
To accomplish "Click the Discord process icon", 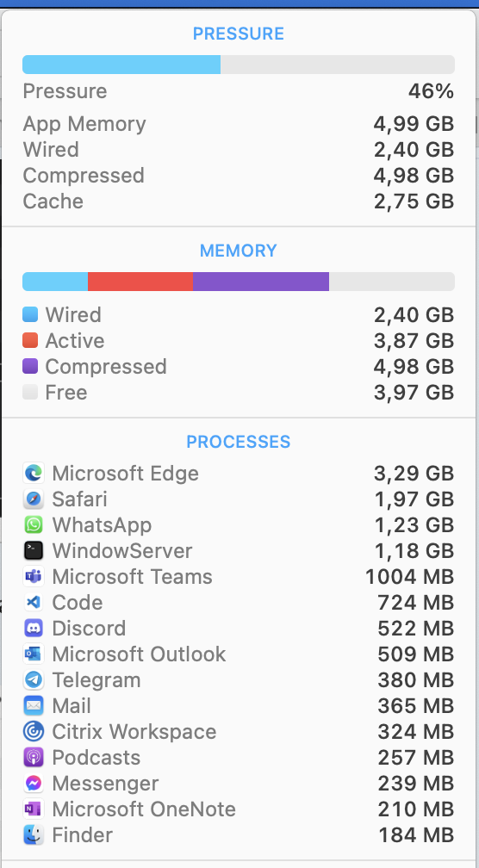I will [34, 629].
